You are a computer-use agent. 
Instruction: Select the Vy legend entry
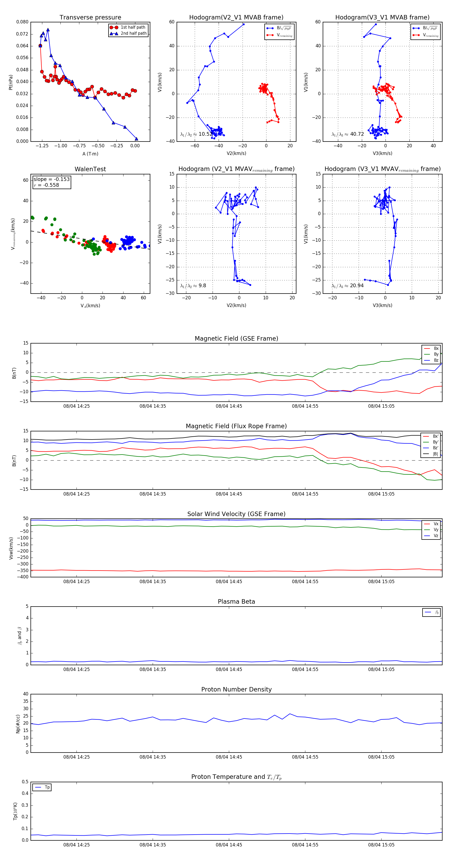431,530
